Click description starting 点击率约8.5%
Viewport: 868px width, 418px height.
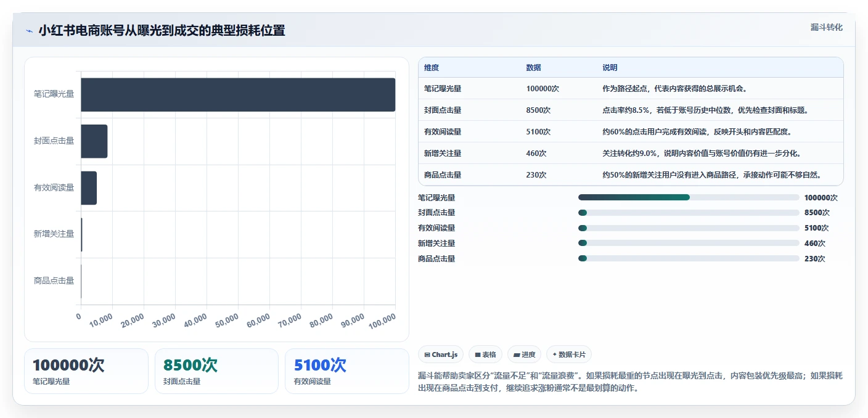705,110
